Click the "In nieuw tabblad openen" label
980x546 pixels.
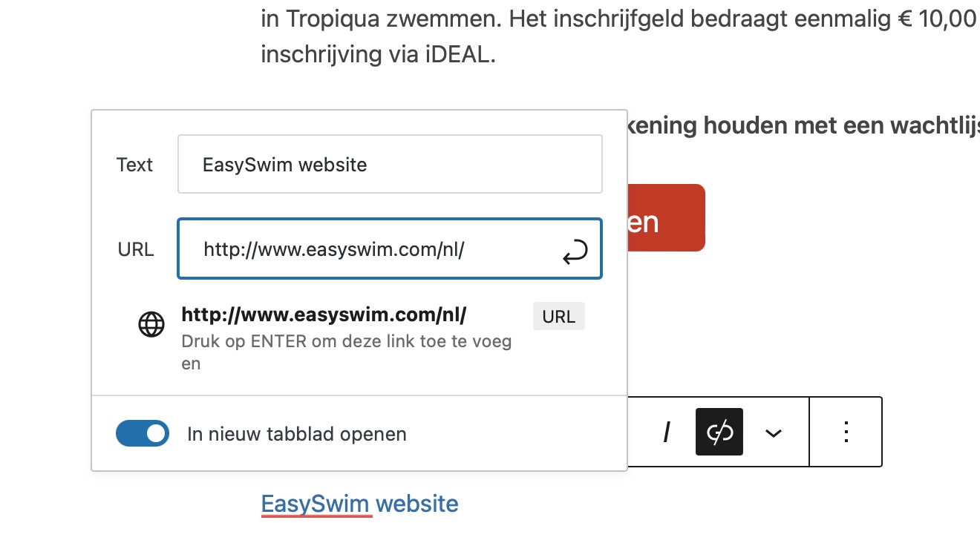297,434
